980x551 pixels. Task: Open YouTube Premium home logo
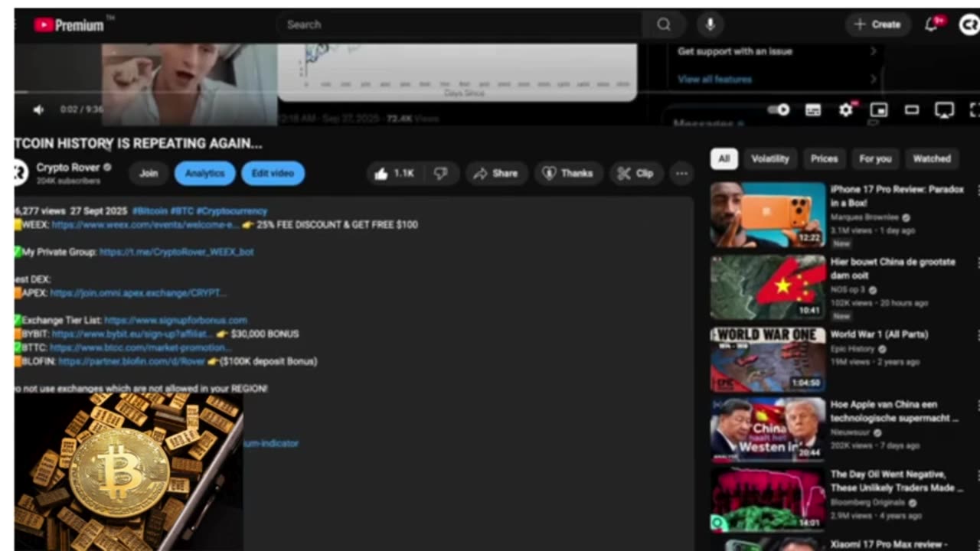click(70, 25)
